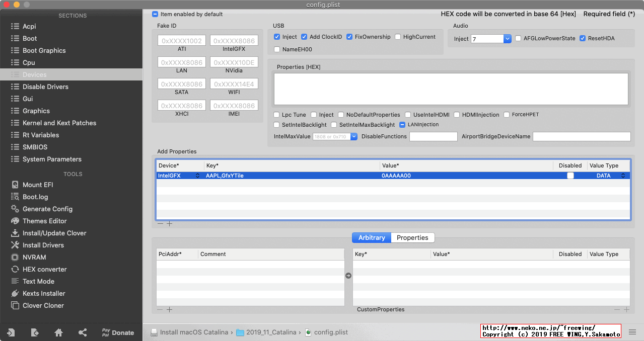Add a row with the plus under Add Properties

coord(170,223)
